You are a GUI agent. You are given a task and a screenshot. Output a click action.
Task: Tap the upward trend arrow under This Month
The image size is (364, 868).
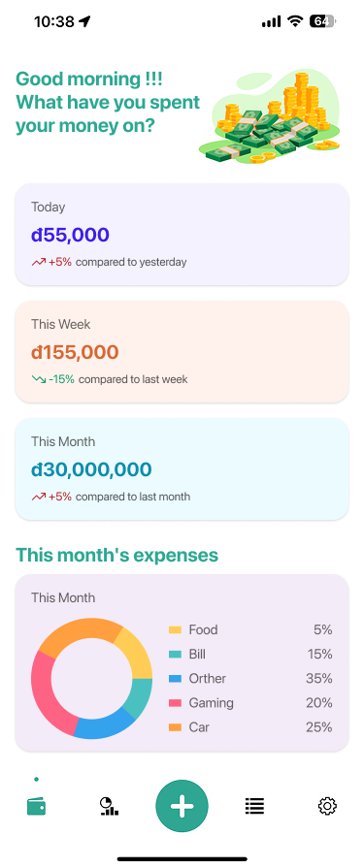pyautogui.click(x=38, y=498)
